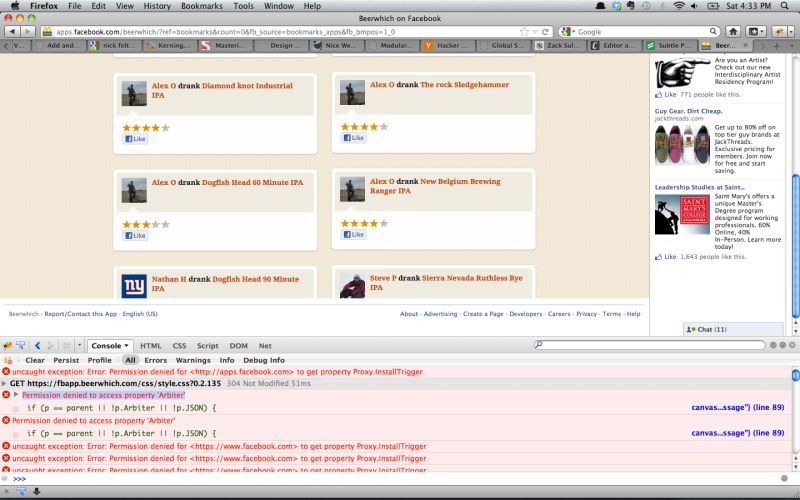Open the Bookmarks toolbar button
800x500 pixels.
[754, 32]
